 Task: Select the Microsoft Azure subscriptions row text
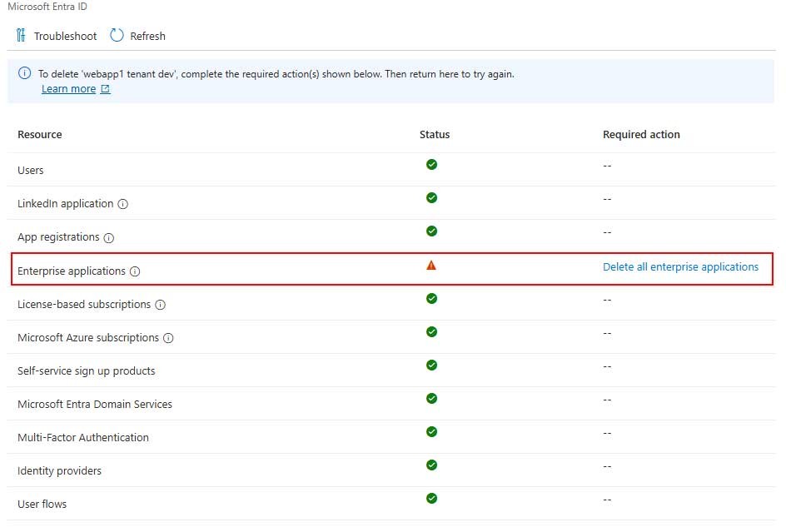pos(88,337)
